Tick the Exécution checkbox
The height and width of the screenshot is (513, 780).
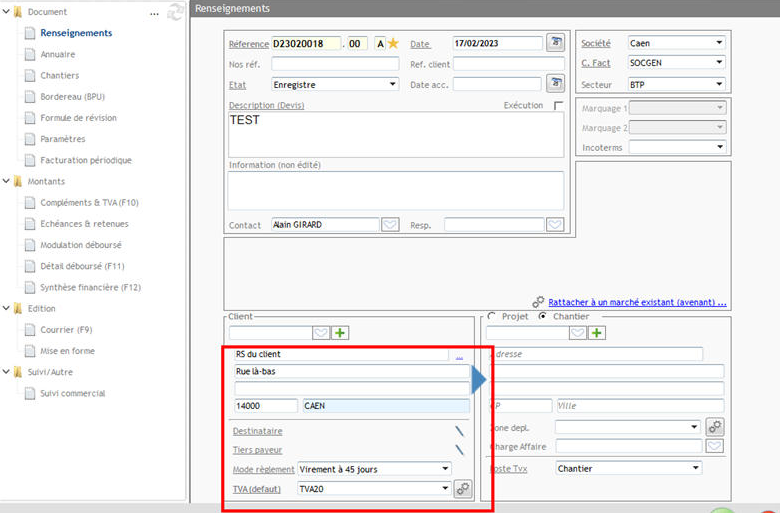pyautogui.click(x=558, y=105)
